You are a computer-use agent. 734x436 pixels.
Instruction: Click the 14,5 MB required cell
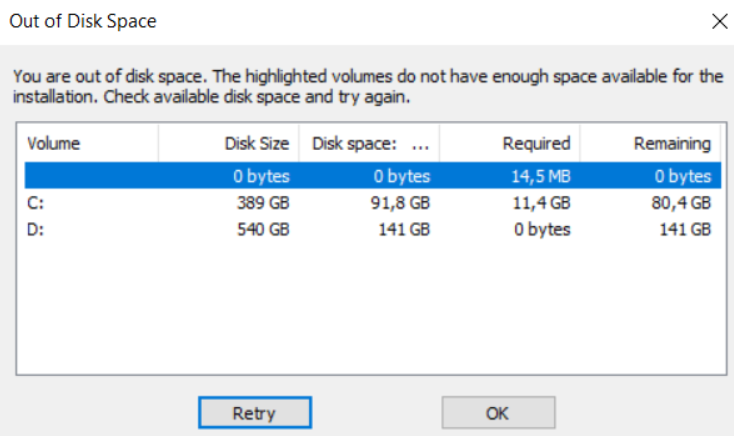point(541,176)
